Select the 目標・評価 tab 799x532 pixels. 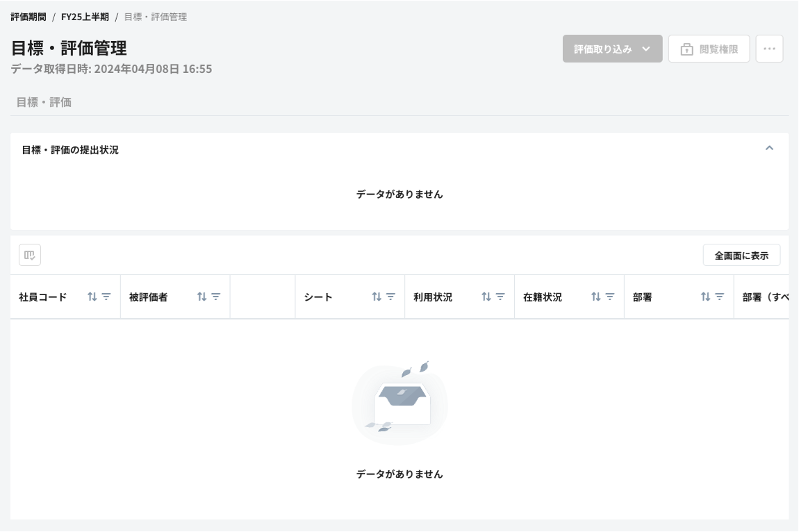[44, 102]
